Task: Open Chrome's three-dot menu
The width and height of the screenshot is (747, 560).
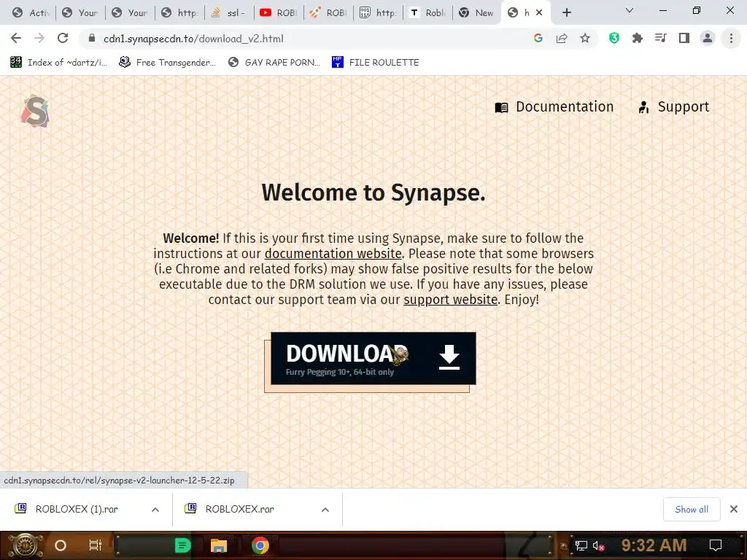Action: [x=731, y=38]
